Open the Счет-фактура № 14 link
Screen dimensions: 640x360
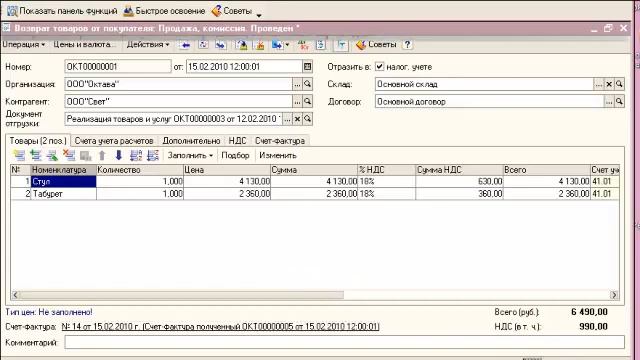220,327
